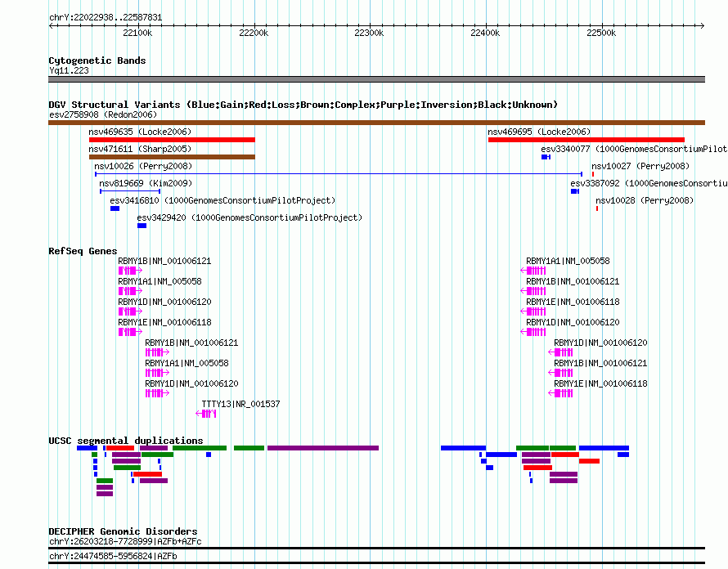Screen dimensions: 728x569
Task: Click the 22400k ruler tick label
Action: pyautogui.click(x=485, y=33)
